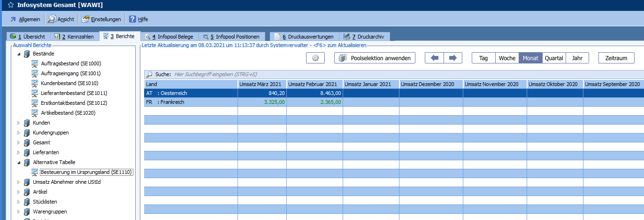Click the Zeitraum button
The image size is (644, 220).
click(x=616, y=58)
